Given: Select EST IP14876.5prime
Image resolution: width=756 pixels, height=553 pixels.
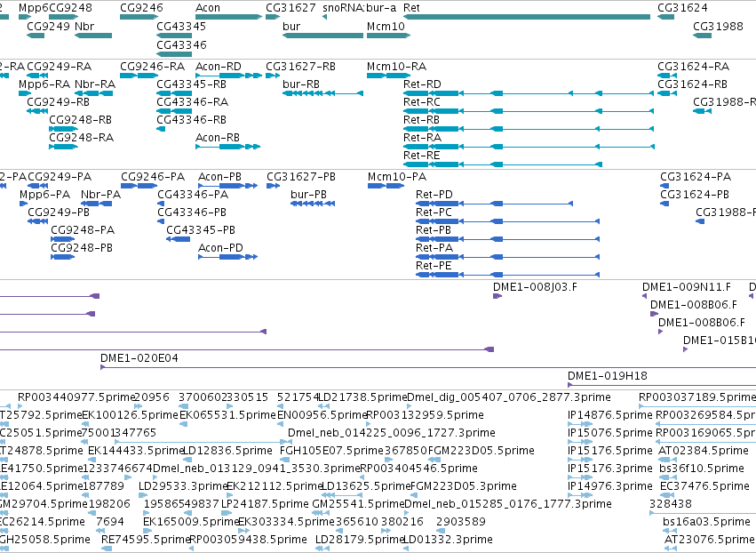Looking at the screenshot, I should (x=610, y=415).
